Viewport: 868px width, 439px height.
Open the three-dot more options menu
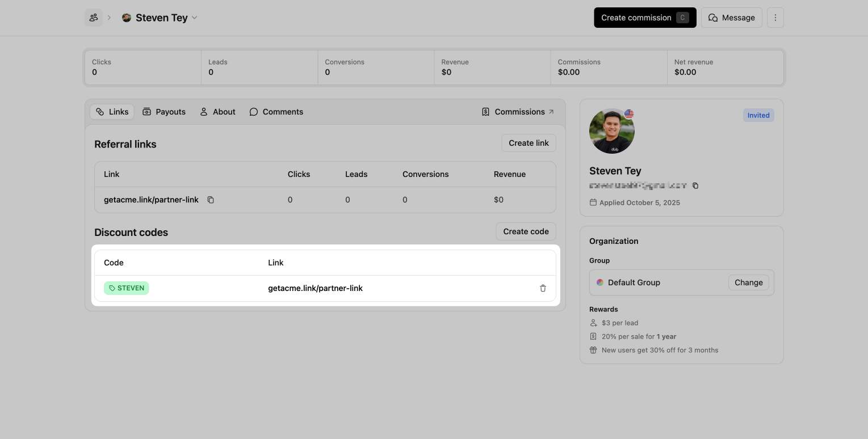pyautogui.click(x=775, y=18)
